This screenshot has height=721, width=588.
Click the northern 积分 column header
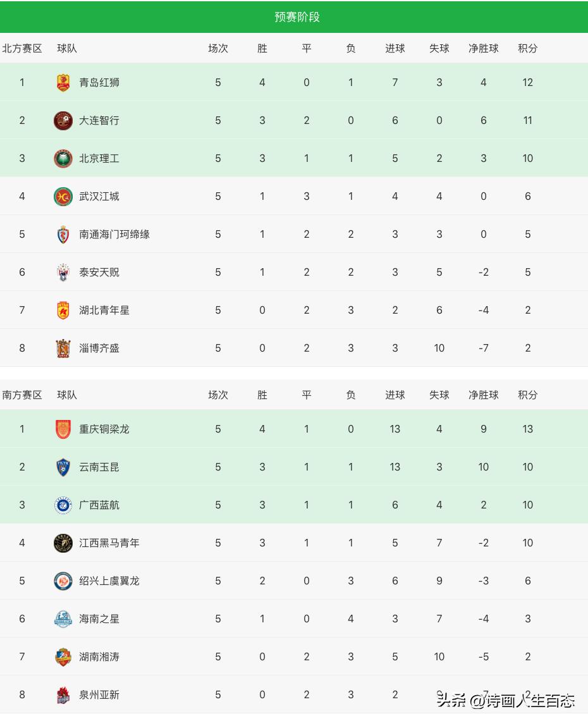coord(528,49)
